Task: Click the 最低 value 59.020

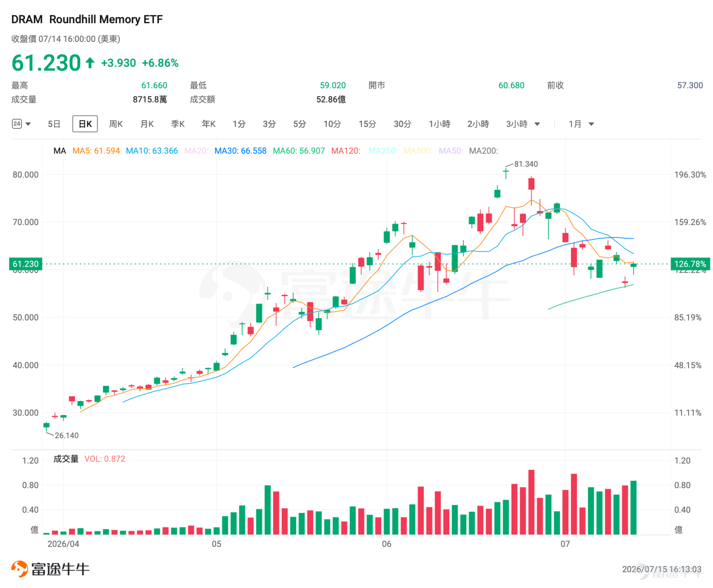Action: point(333,85)
